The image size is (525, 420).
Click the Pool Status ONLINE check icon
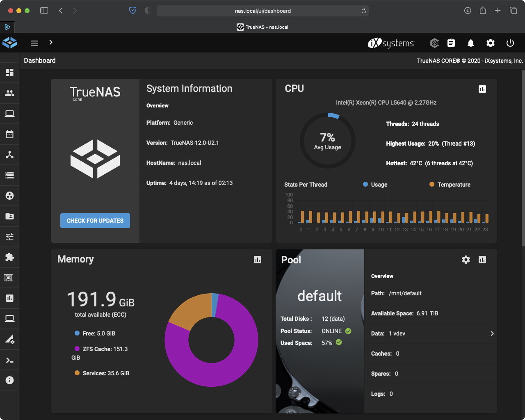(x=348, y=331)
